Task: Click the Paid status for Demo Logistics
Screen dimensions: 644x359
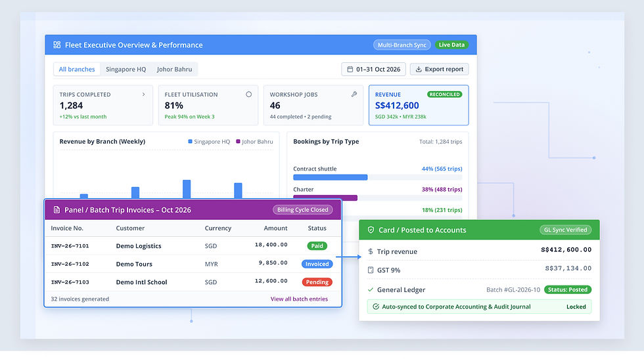Action: [x=317, y=245]
